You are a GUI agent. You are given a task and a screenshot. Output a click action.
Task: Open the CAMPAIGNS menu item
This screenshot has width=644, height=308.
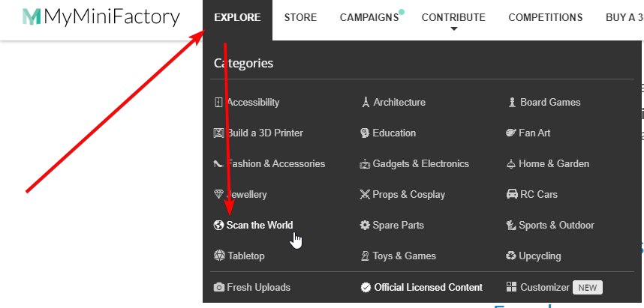[x=369, y=18]
